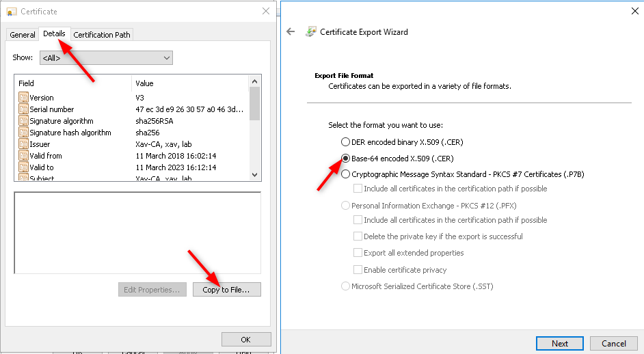
Task: Select the PKCS #7 Certificates option
Action: pyautogui.click(x=345, y=174)
